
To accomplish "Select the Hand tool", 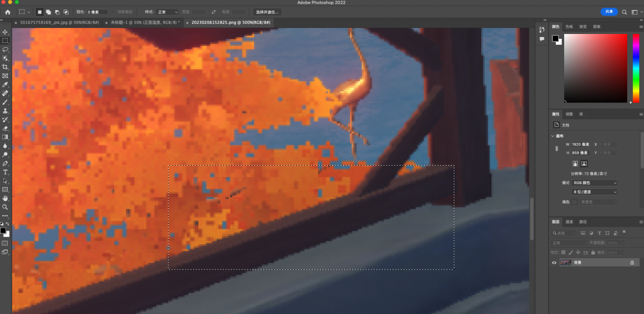I will pos(5,198).
